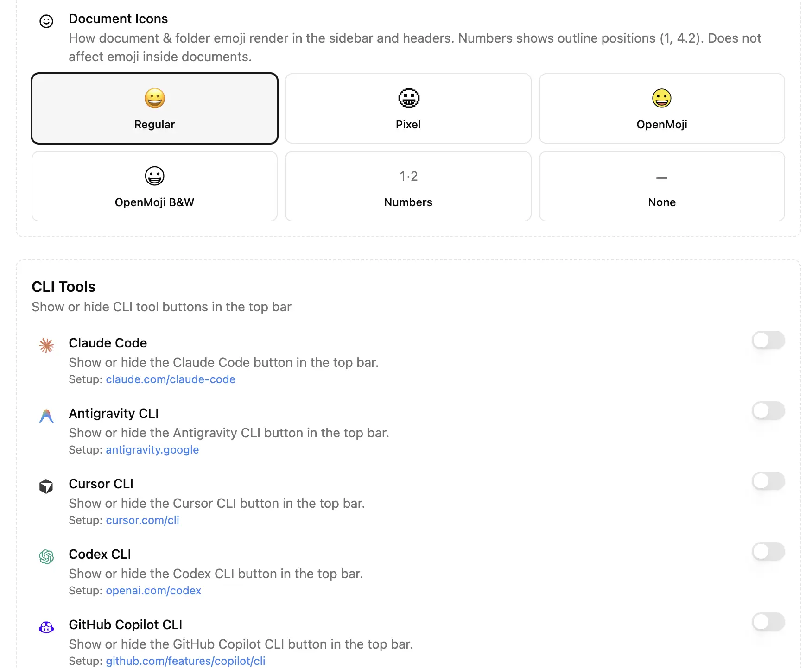Set document icons to None
The image size is (812, 669).
(x=662, y=186)
